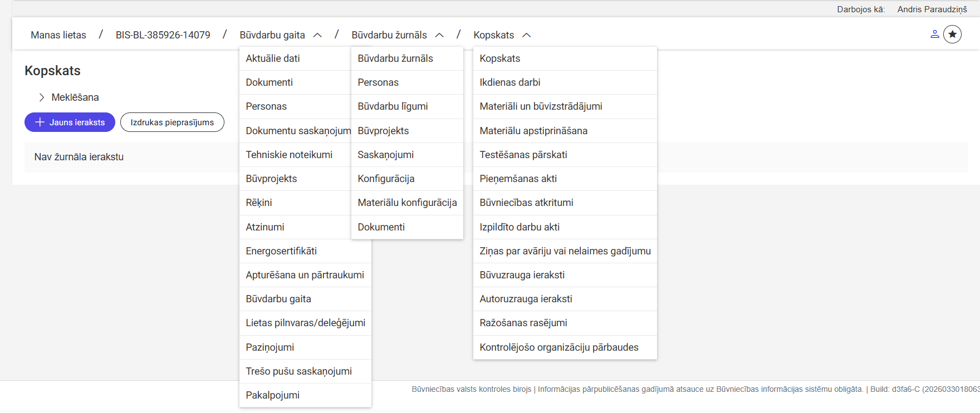The image size is (980, 413).
Task: Choose Būvdarbu līgumi in journal menu
Action: click(x=393, y=106)
